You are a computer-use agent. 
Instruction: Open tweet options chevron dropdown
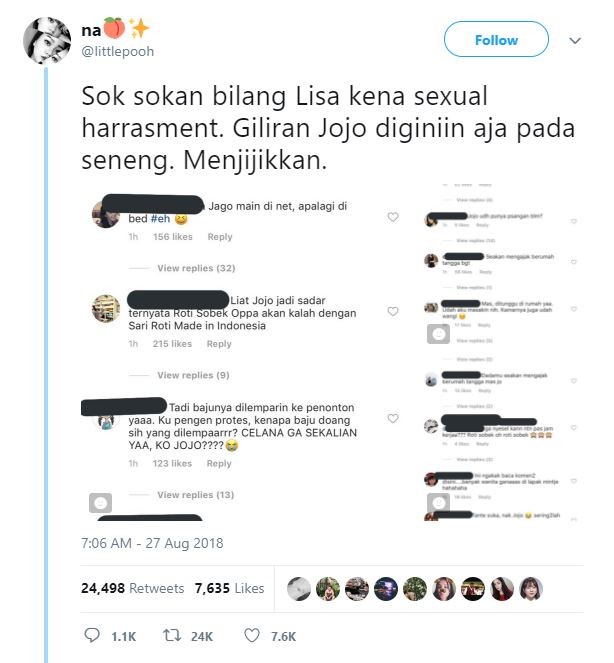[x=575, y=41]
